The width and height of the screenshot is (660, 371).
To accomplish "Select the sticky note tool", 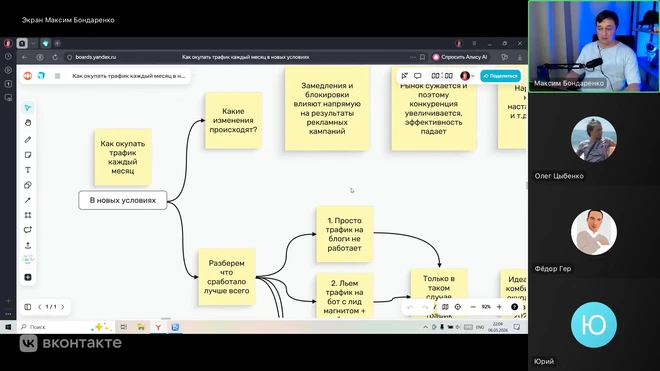I will (28, 155).
